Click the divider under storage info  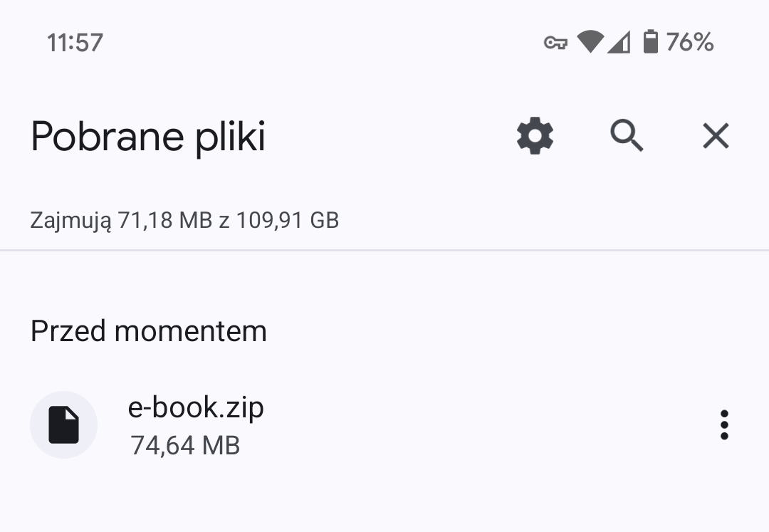pos(384,251)
